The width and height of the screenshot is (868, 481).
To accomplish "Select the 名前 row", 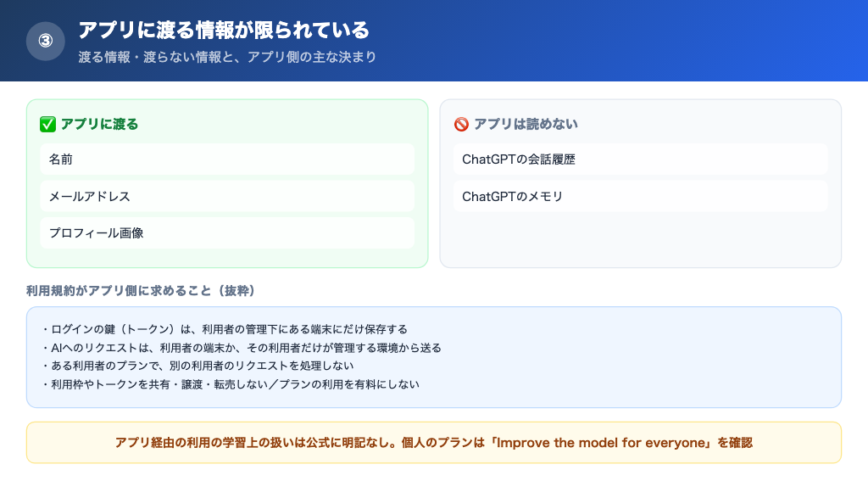I will 227,159.
